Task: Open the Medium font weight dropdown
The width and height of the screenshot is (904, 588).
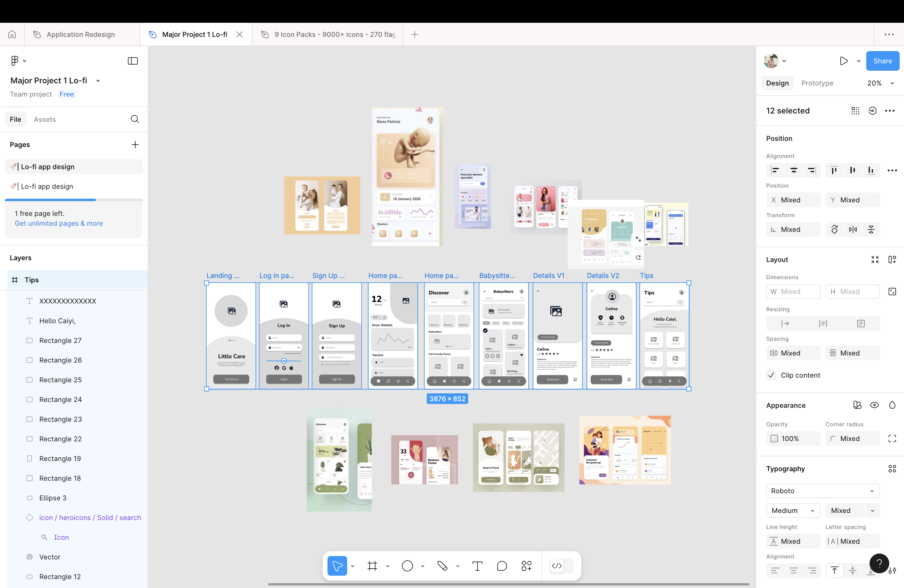Action: click(793, 511)
